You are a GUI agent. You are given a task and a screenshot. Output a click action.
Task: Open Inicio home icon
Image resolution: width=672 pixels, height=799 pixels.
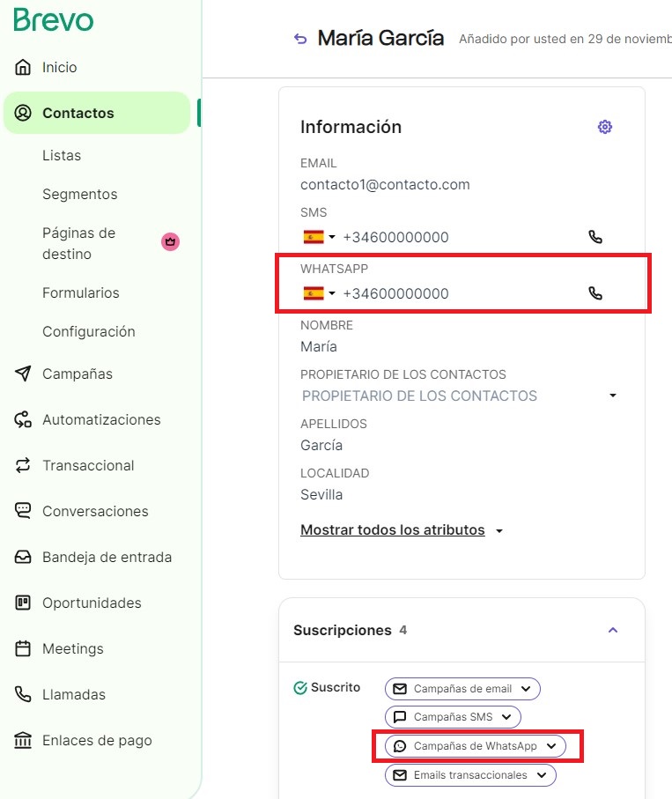tap(23, 67)
